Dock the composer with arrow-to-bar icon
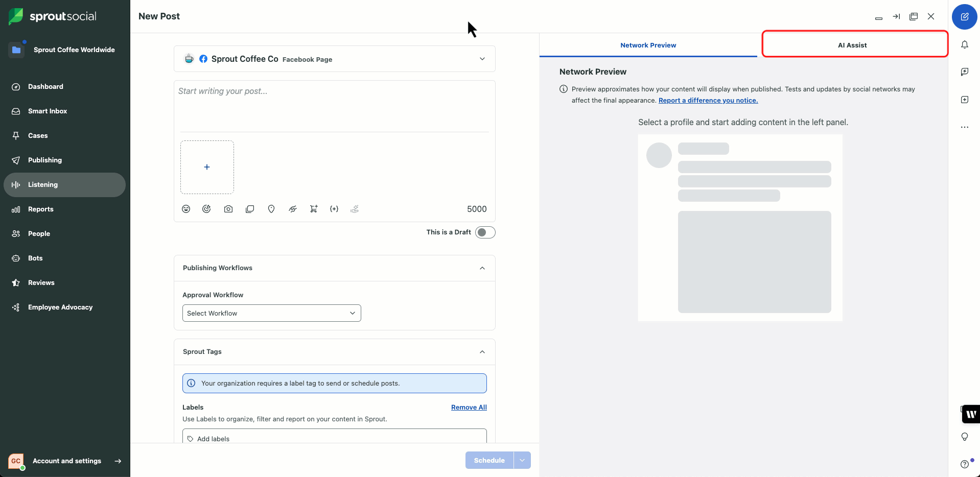This screenshot has height=477, width=980. click(896, 16)
